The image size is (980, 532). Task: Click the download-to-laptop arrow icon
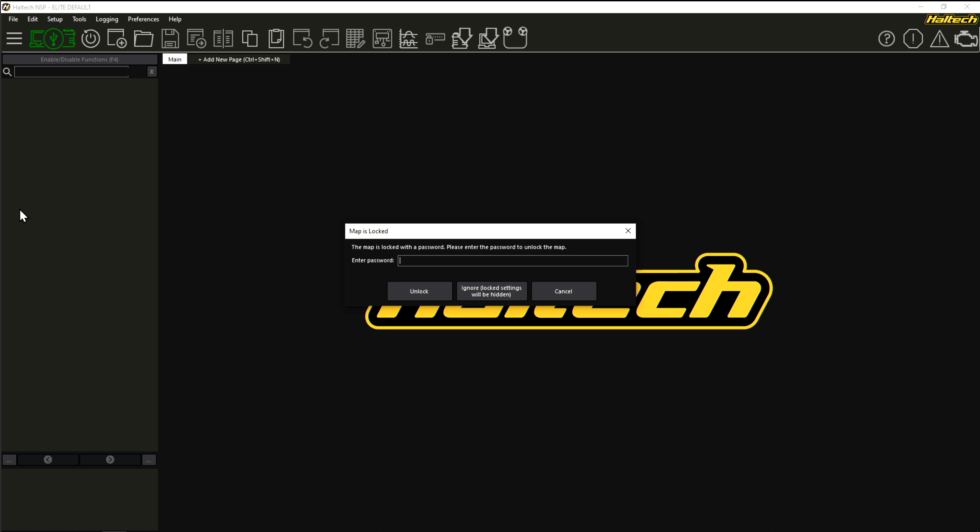tap(488, 39)
